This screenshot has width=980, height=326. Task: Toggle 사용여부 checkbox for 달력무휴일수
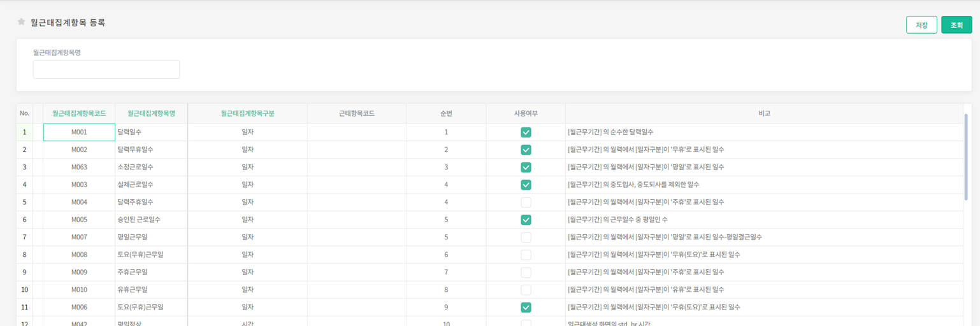click(x=526, y=150)
